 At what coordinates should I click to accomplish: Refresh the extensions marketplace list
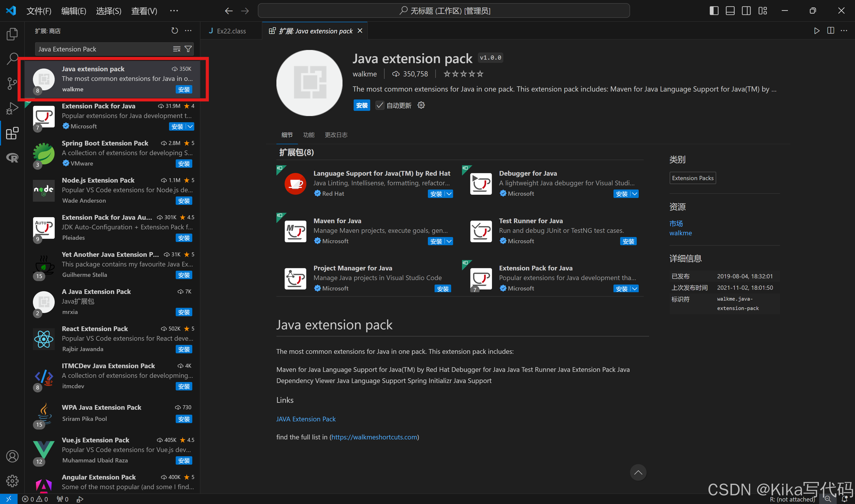[175, 31]
